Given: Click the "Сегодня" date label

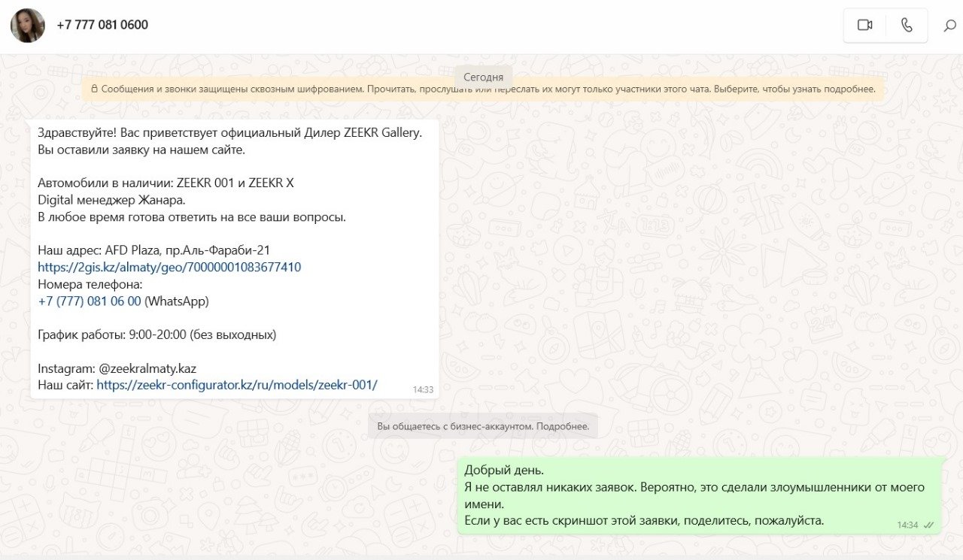Looking at the screenshot, I should coord(483,77).
